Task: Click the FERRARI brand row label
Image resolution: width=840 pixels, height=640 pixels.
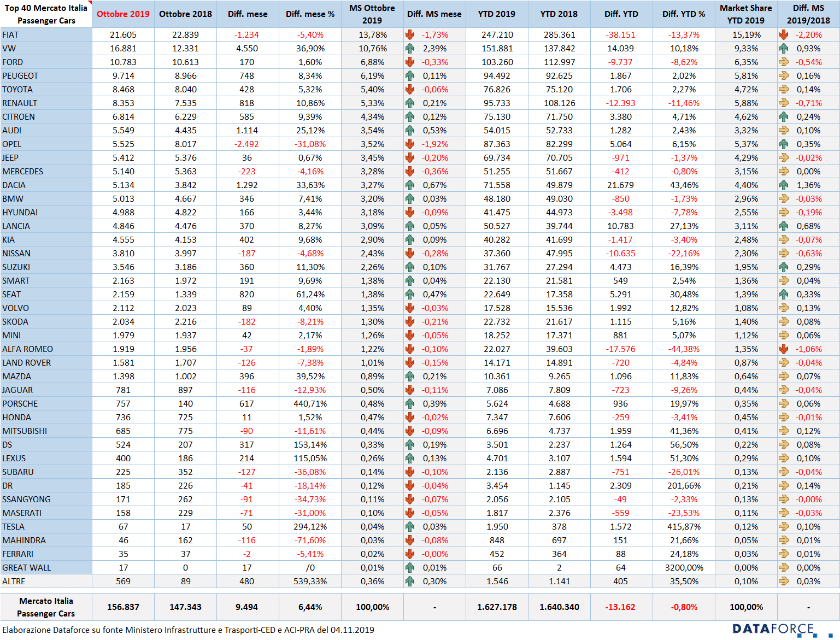Action: pyautogui.click(x=17, y=554)
